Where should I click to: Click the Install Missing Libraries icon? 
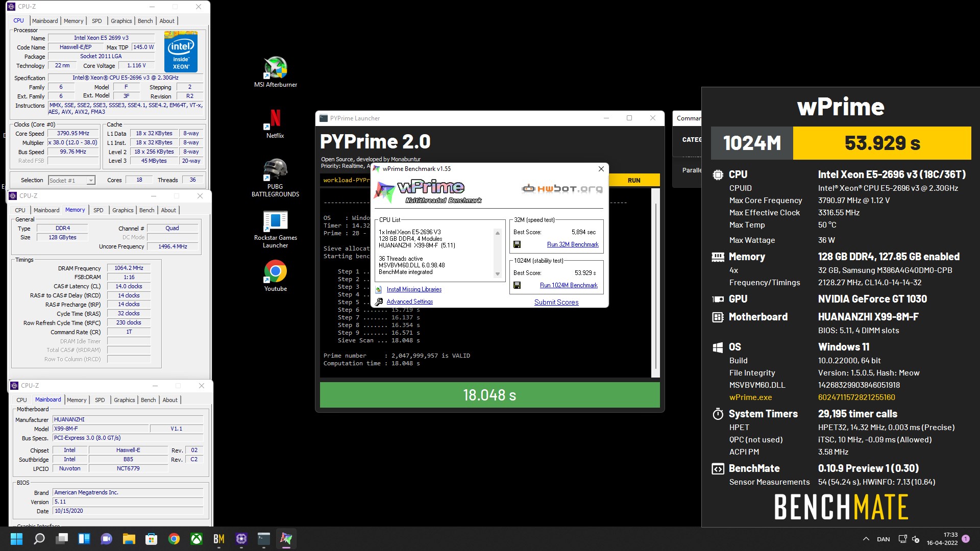[x=379, y=289]
